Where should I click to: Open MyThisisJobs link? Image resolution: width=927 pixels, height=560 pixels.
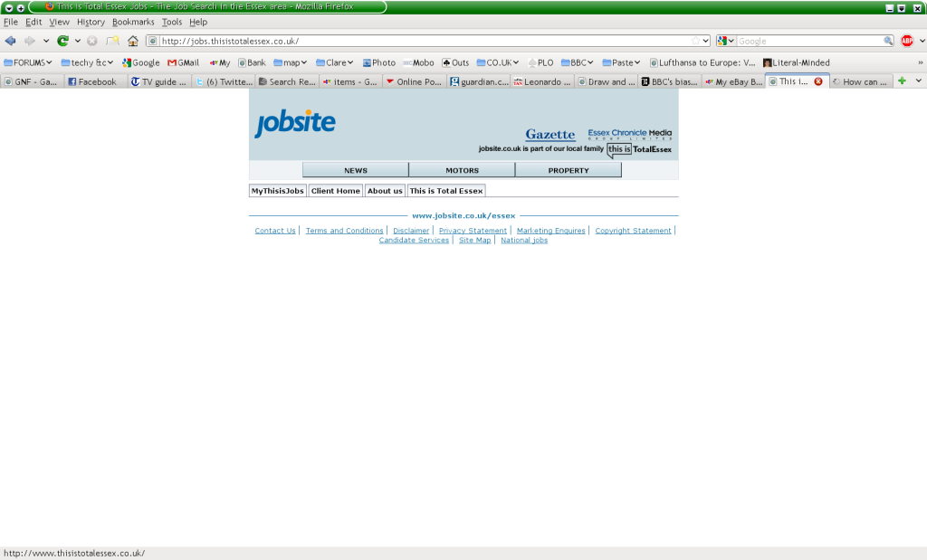pyautogui.click(x=277, y=191)
